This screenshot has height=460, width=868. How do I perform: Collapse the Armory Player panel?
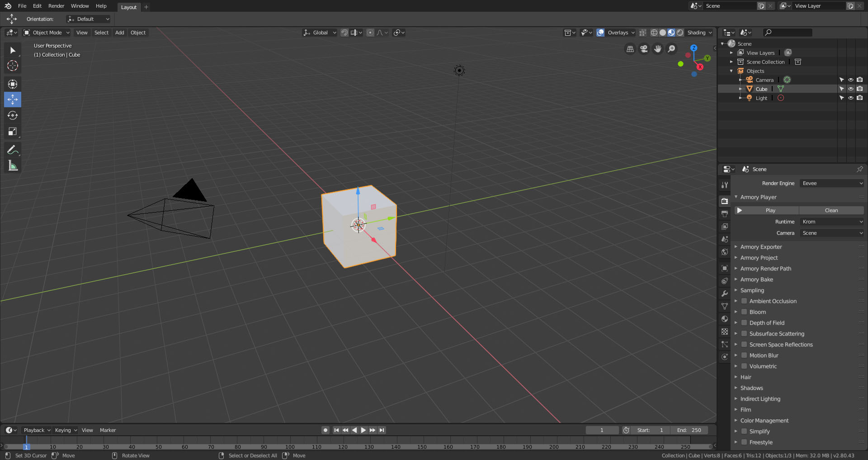[758, 197]
